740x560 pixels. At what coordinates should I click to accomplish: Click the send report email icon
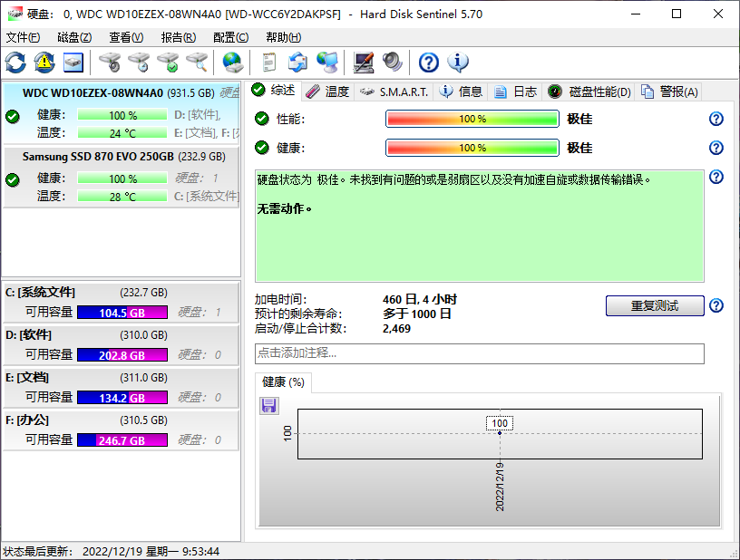[298, 63]
